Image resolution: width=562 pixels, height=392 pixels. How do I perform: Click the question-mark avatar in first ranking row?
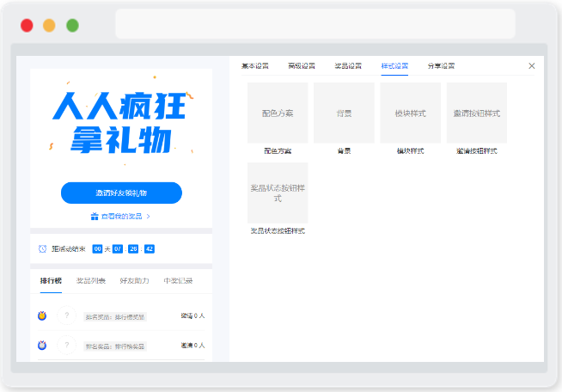(67, 315)
